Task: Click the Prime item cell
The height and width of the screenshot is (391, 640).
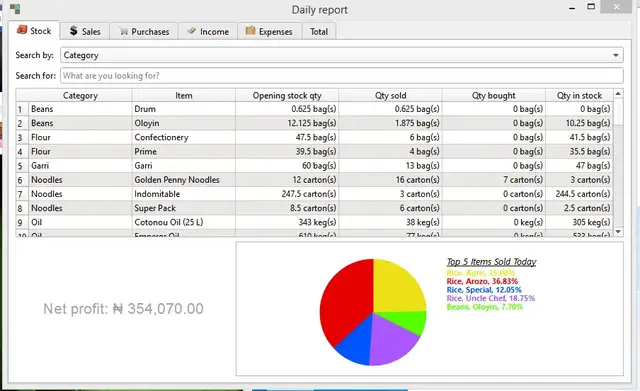Action: (x=183, y=151)
